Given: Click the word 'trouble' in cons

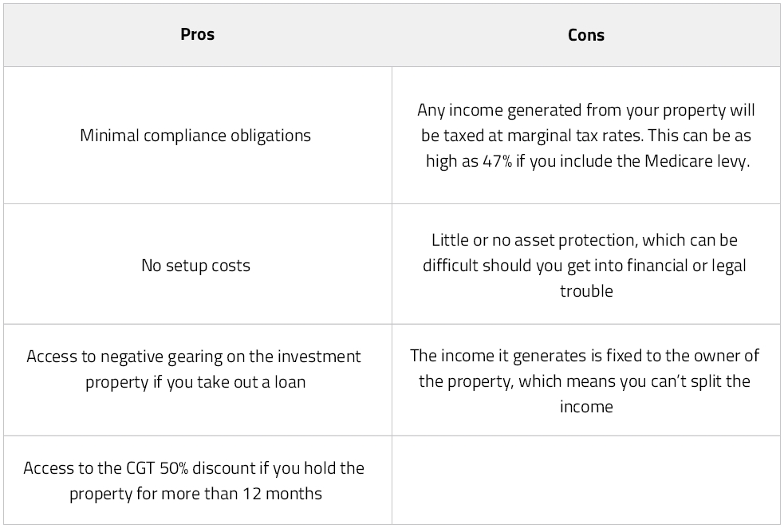Looking at the screenshot, I should 586,291.
